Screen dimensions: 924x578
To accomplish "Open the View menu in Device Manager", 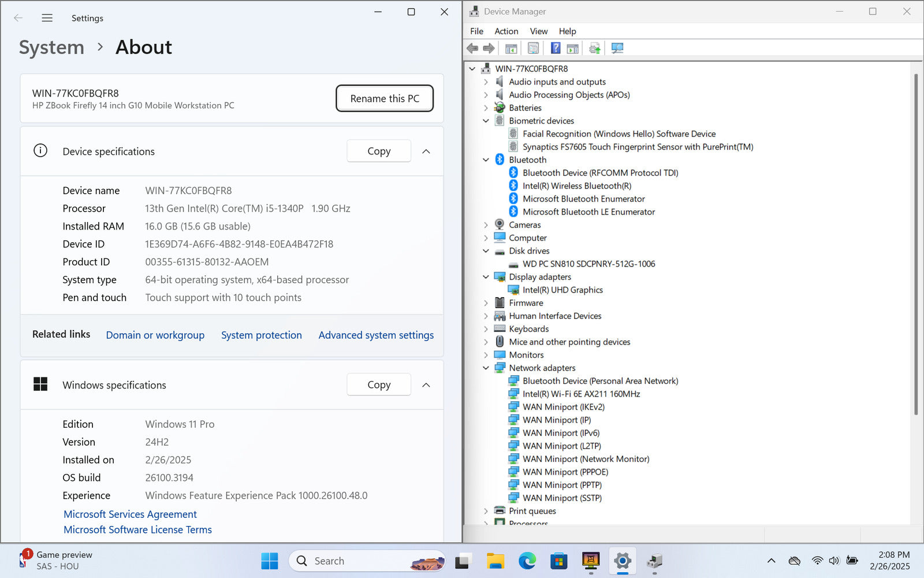I will pyautogui.click(x=539, y=31).
